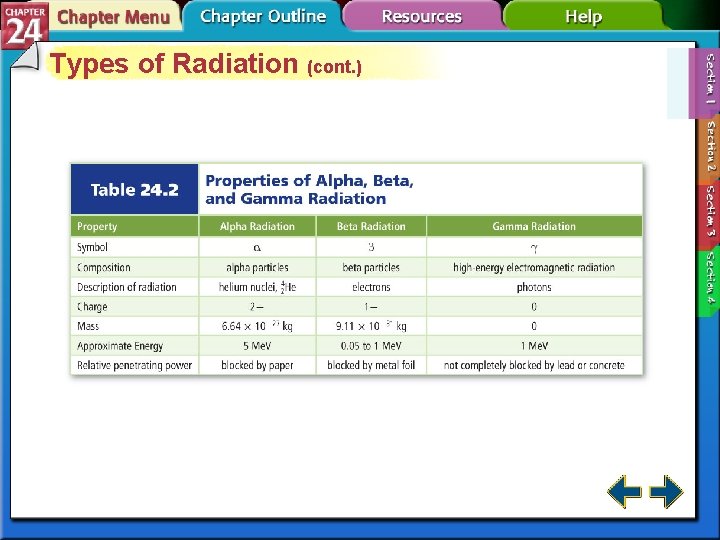Click the 9.11 × 10 kg mass cell
Viewport: 720px width, 540px height.
(x=371, y=326)
